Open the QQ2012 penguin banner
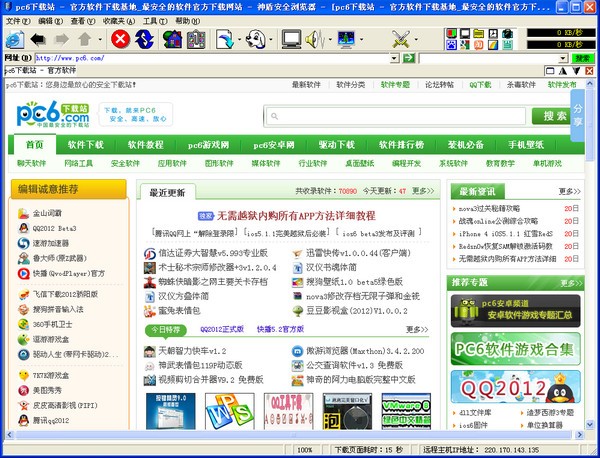Image resolution: width=600 pixels, height=458 pixels. [x=515, y=387]
